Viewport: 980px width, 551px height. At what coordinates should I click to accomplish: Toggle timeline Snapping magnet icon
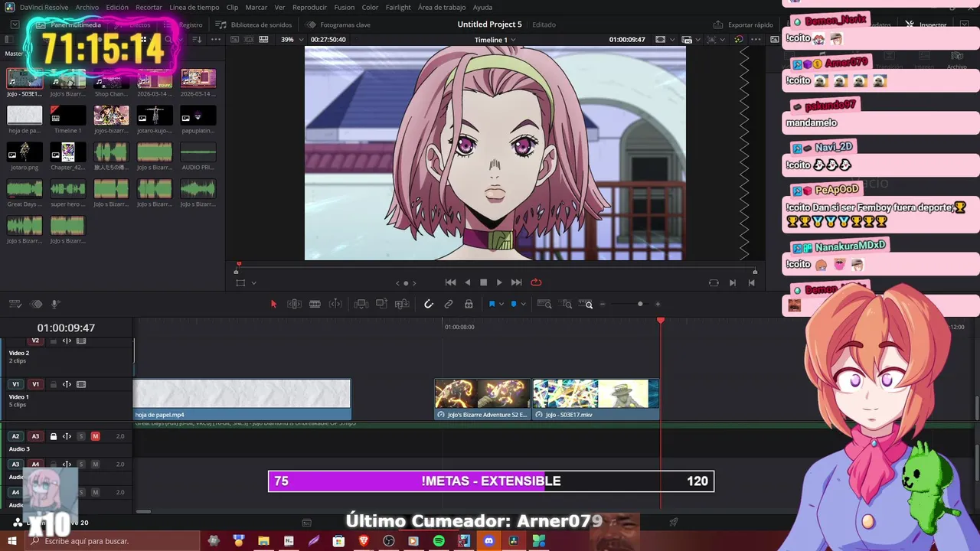pyautogui.click(x=429, y=304)
